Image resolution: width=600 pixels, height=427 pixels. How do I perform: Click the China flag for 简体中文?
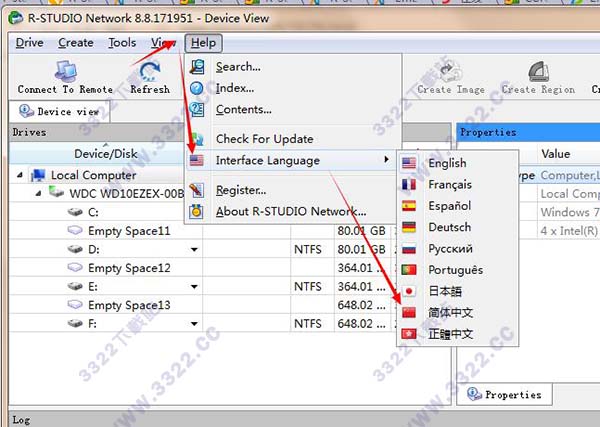point(409,313)
